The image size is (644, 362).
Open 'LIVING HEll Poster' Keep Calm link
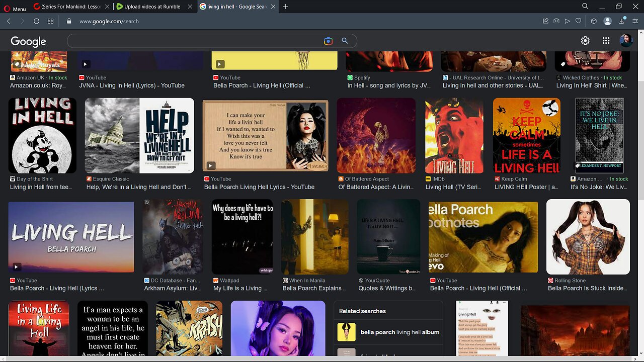(526, 187)
